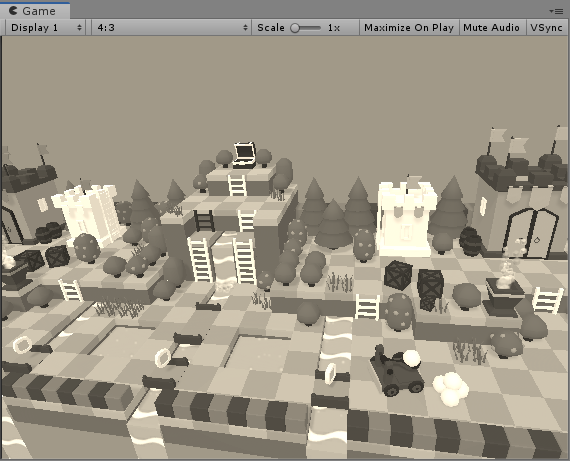The width and height of the screenshot is (570, 461).
Task: Switch to the Game tab
Action: tap(35, 11)
